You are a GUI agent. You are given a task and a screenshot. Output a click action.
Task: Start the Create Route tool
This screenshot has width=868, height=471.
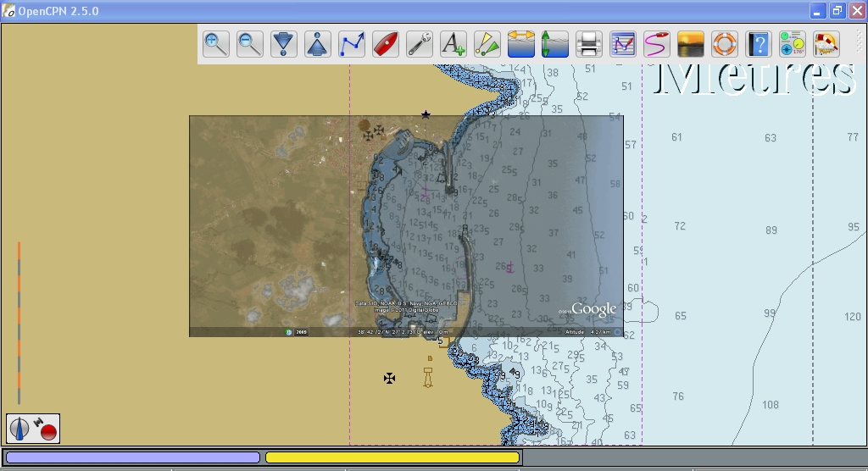click(x=352, y=44)
